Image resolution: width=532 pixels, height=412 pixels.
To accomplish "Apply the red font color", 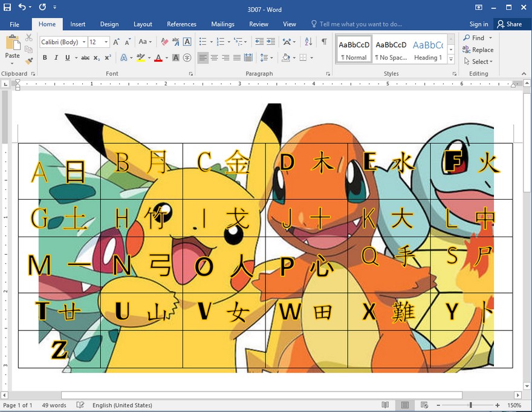I will click(158, 57).
